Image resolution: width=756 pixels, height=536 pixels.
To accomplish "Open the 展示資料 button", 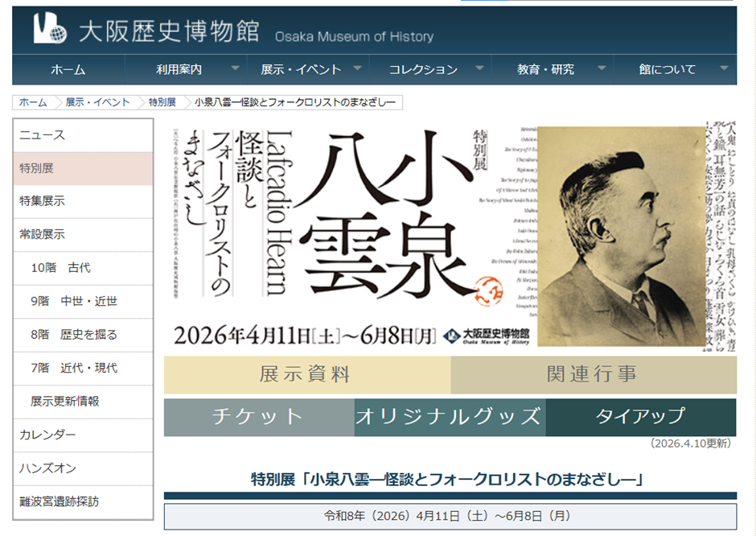I will point(307,375).
